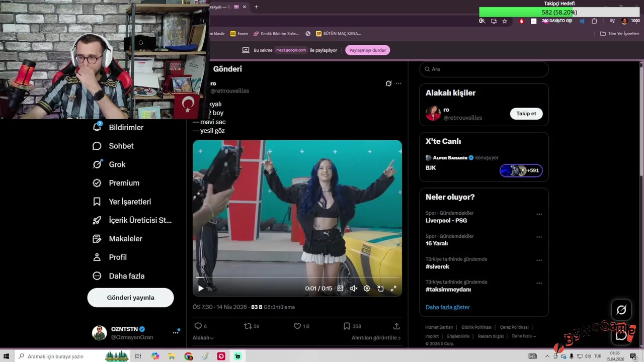Image resolution: width=644 pixels, height=362 pixels.
Task: Open 16 Yaralı trend
Action: 437,243
